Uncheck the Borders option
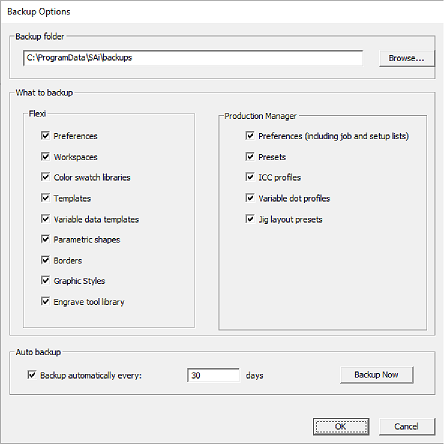Viewport: 444px width, 444px height. pyautogui.click(x=45, y=260)
